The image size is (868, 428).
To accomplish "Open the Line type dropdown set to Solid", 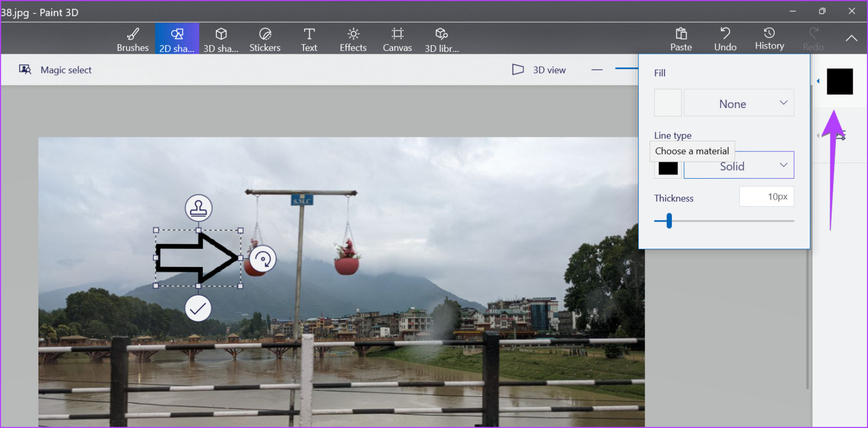I will tap(739, 165).
